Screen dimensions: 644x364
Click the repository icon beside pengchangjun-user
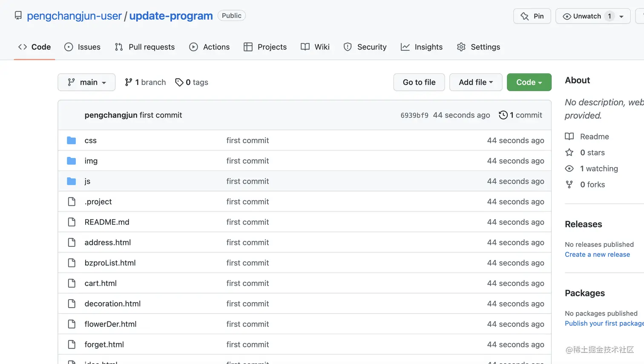pyautogui.click(x=18, y=16)
